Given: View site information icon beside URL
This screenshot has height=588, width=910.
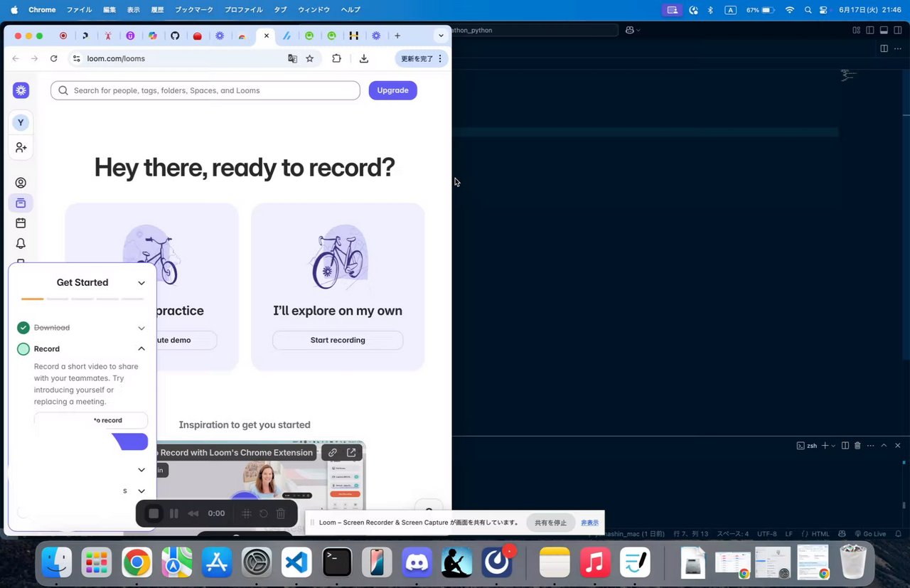Looking at the screenshot, I should [x=77, y=58].
